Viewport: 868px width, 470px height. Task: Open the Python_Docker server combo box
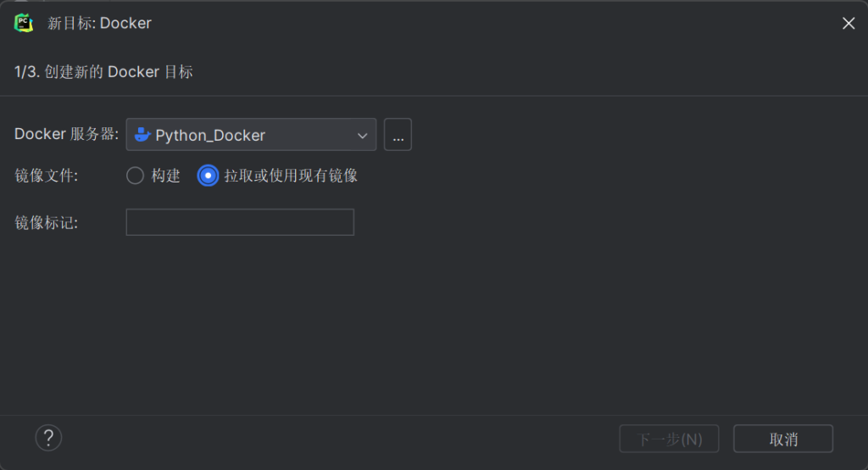tap(246, 135)
